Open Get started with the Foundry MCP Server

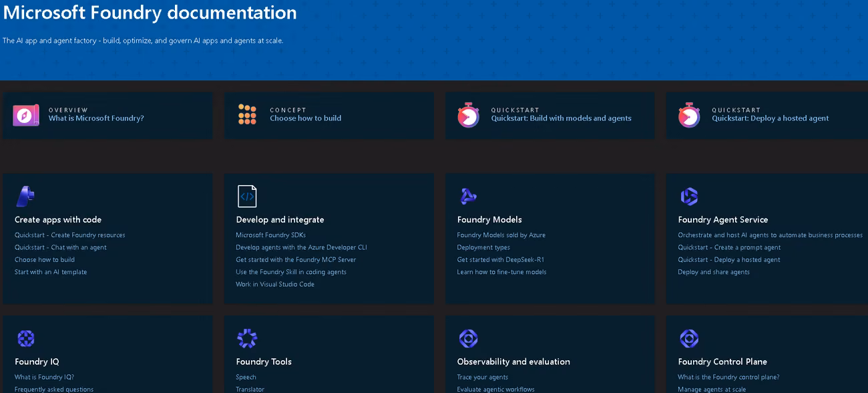[x=296, y=260]
